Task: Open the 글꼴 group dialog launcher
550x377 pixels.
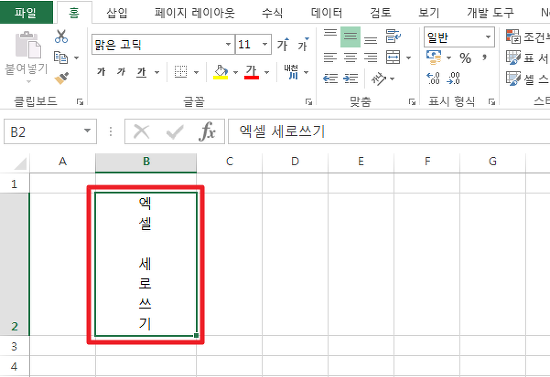Action: tap(309, 102)
